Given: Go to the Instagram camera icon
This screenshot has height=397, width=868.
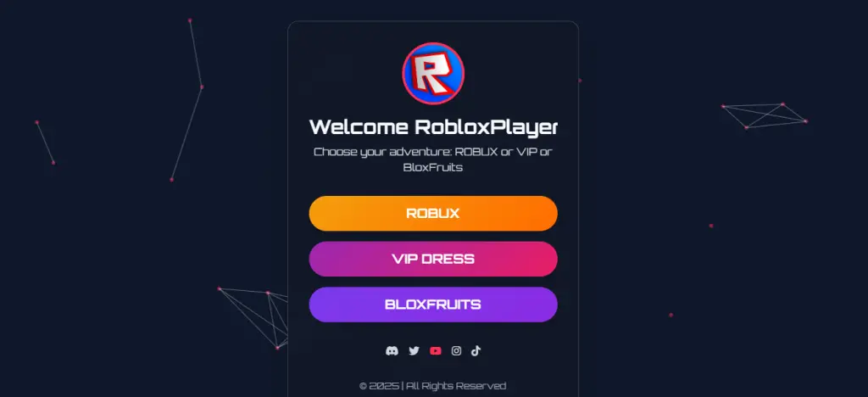Looking at the screenshot, I should (x=456, y=350).
